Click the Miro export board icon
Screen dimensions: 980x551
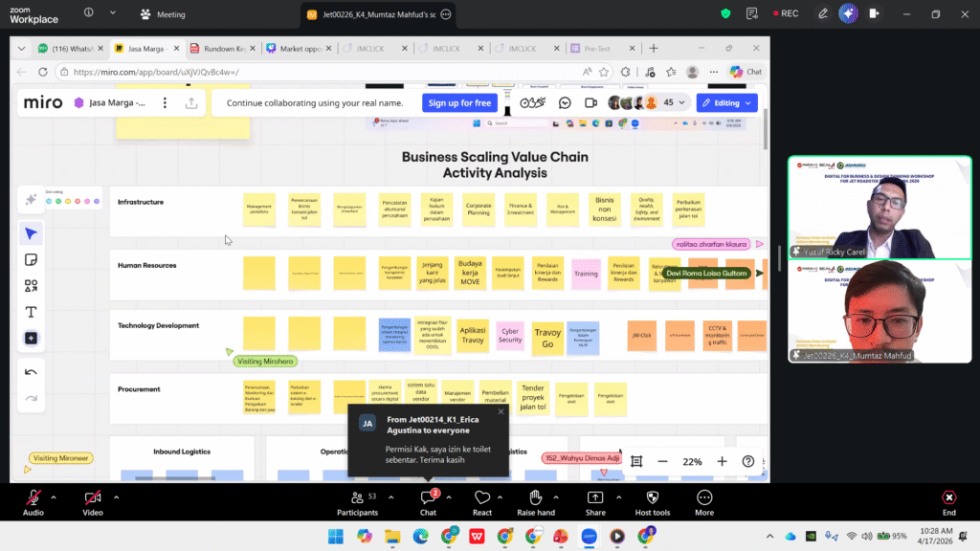pyautogui.click(x=191, y=103)
